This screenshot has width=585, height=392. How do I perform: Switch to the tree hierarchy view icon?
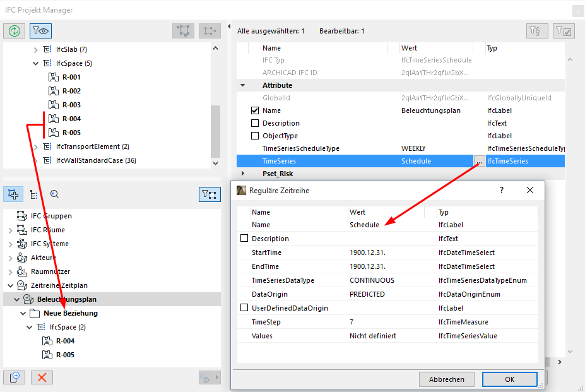tap(34, 194)
